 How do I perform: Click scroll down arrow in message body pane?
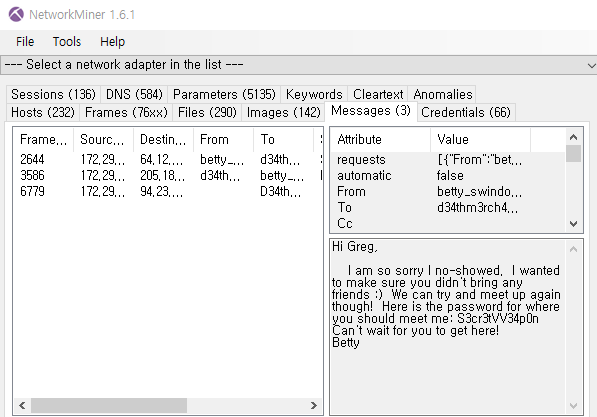(x=573, y=406)
